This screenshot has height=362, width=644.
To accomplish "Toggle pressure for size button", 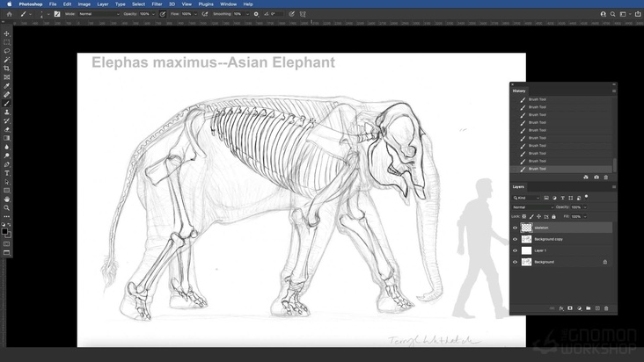I will (291, 14).
